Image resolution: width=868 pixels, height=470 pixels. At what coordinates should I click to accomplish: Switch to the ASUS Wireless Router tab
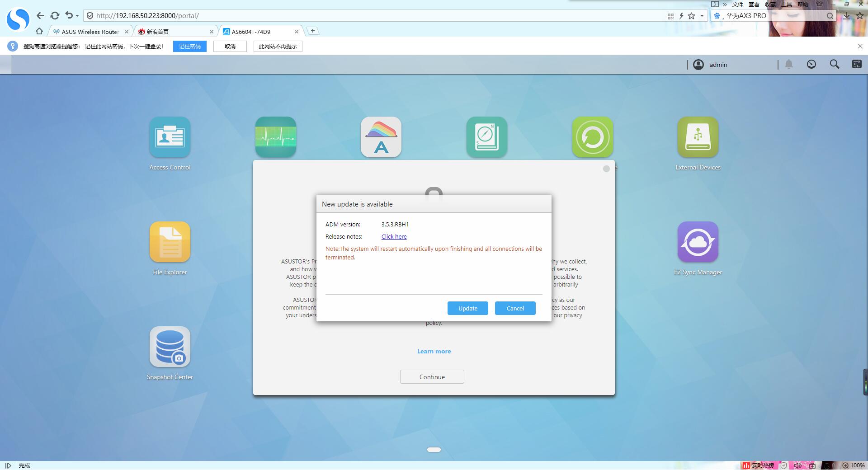90,32
